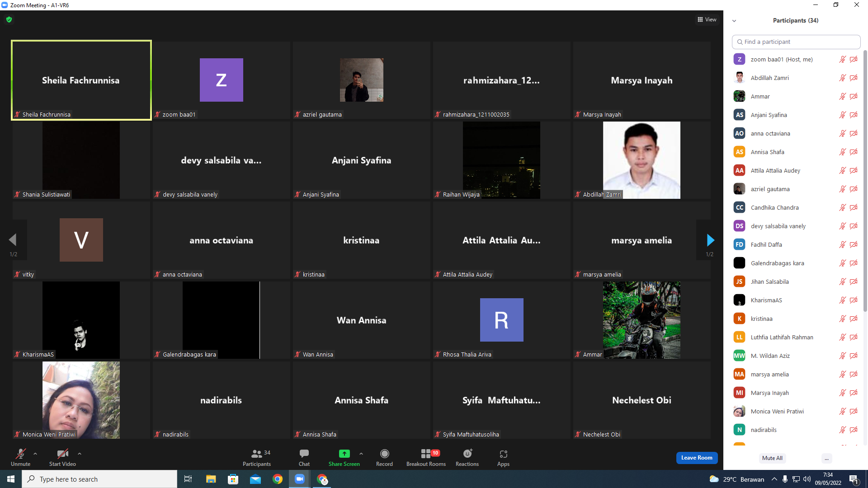Click muted mic icon for Candhika Chandra
The width and height of the screenshot is (868, 488).
coord(842,207)
